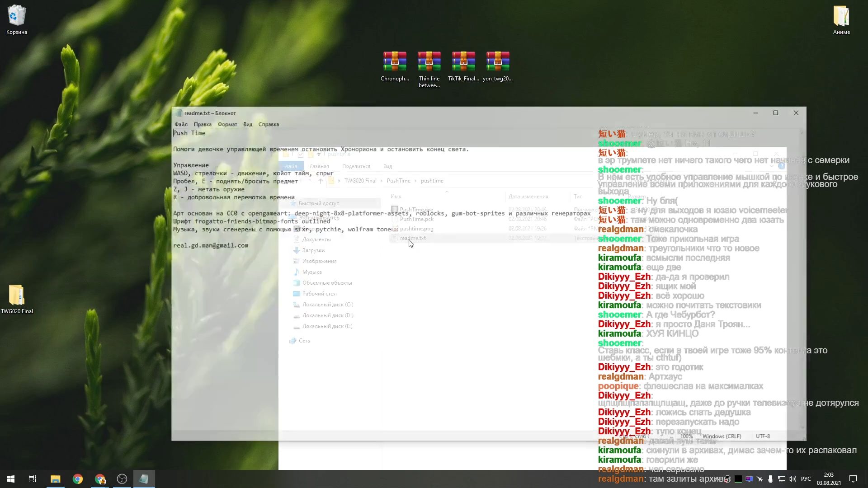Open the Справка menu in Notepad

pyautogui.click(x=269, y=124)
